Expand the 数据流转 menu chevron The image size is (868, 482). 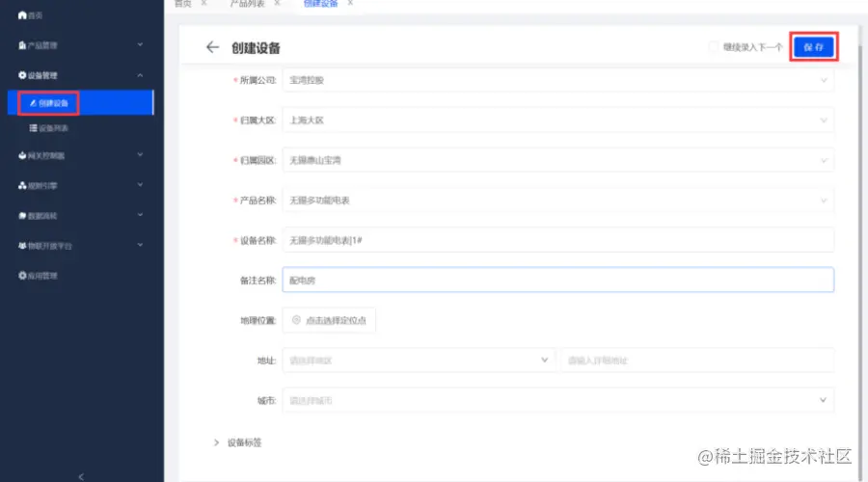[140, 215]
